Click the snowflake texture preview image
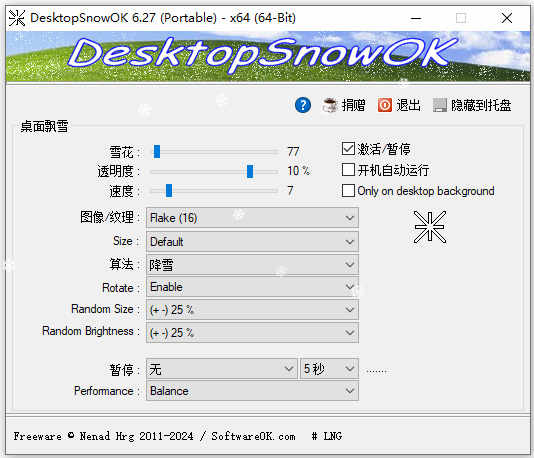This screenshot has width=534, height=458. [x=430, y=227]
